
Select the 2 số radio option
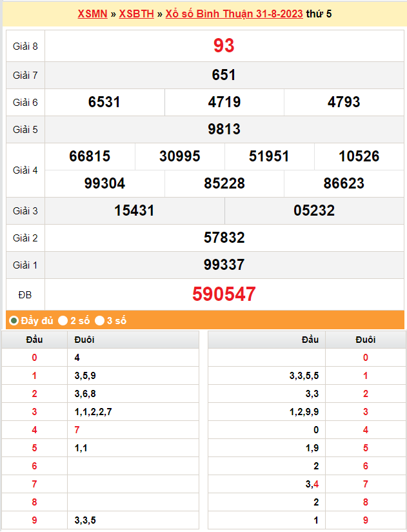tap(63, 320)
